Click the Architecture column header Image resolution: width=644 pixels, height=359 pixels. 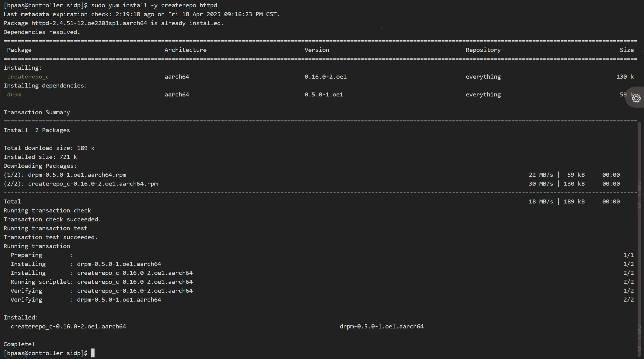(x=185, y=50)
